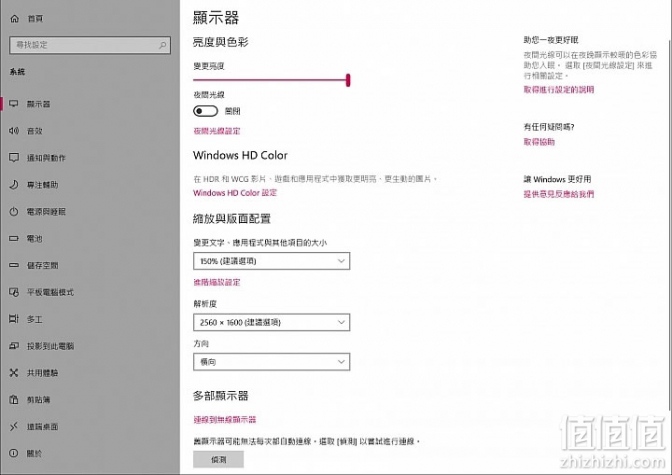Open 取得進行設定的說明 link

click(x=558, y=90)
